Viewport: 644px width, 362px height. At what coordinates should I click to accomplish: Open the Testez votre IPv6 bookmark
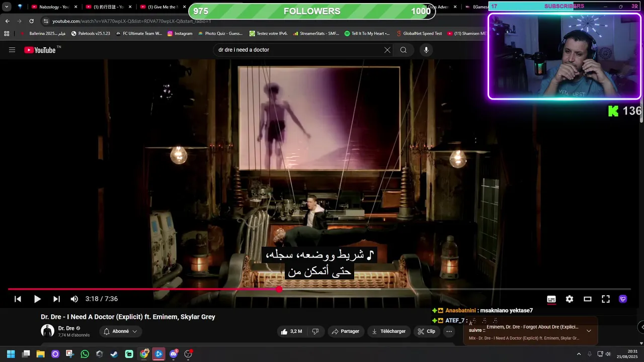[268, 34]
